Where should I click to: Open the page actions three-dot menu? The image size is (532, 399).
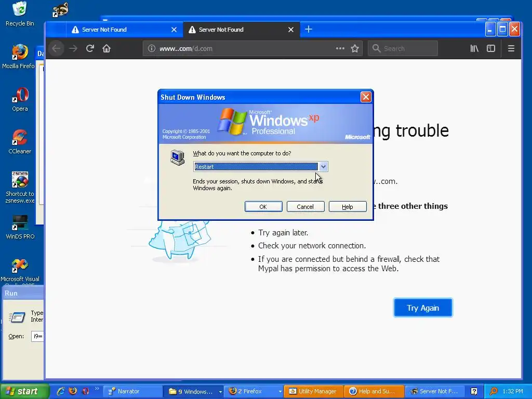click(x=340, y=48)
